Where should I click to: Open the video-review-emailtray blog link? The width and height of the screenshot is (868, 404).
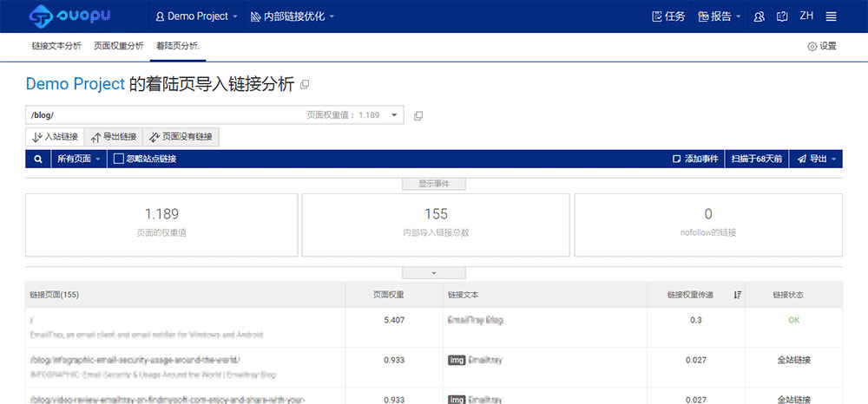pyautogui.click(x=168, y=400)
